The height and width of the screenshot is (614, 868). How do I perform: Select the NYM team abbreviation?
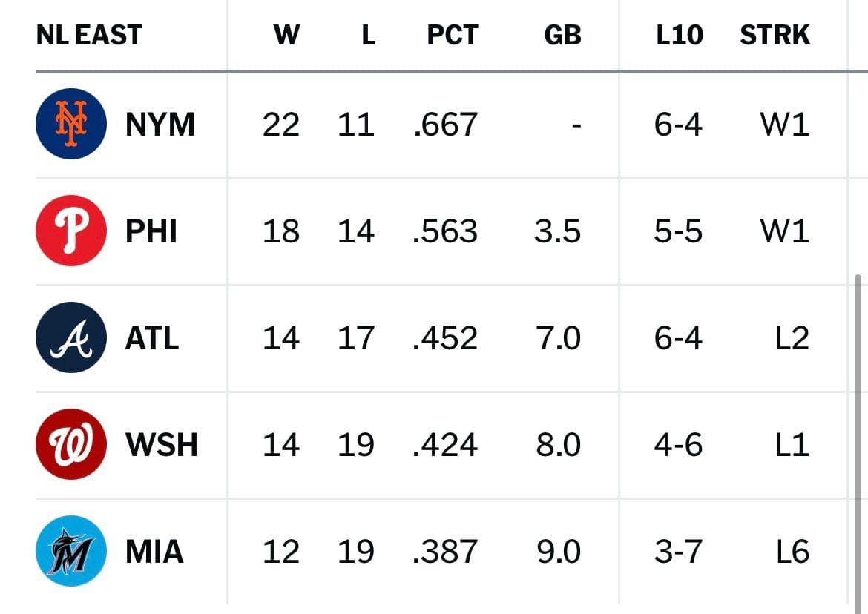click(158, 124)
